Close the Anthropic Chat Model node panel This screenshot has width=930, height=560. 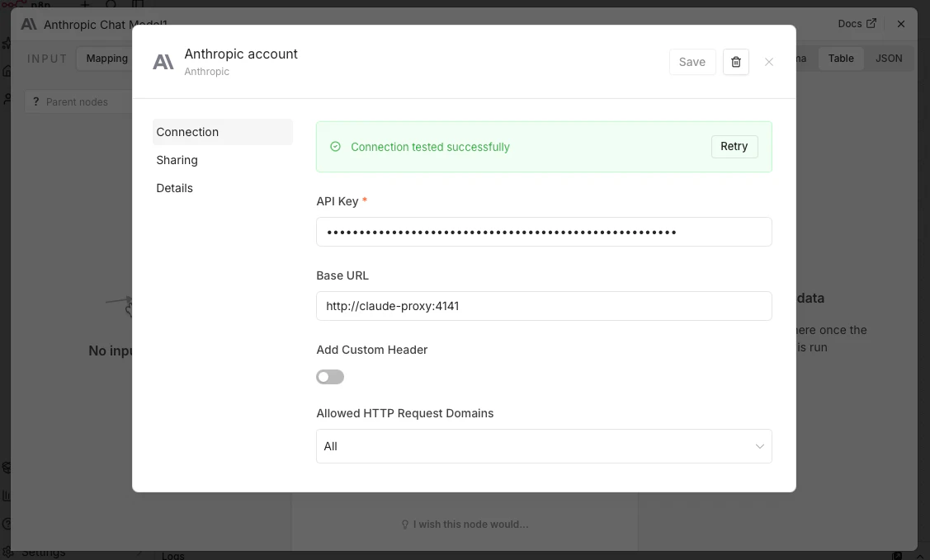(x=901, y=24)
